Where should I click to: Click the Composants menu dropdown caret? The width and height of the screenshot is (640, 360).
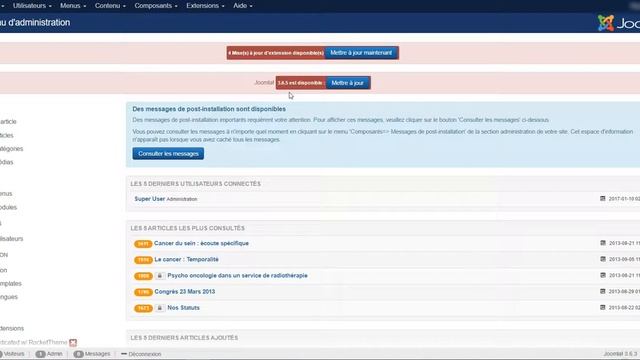click(x=176, y=6)
